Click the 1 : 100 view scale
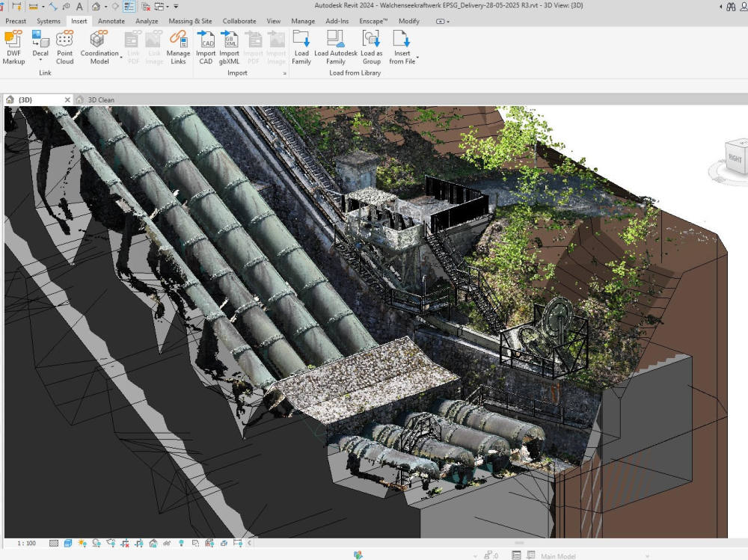Viewport: 748px width, 560px height. [27, 544]
